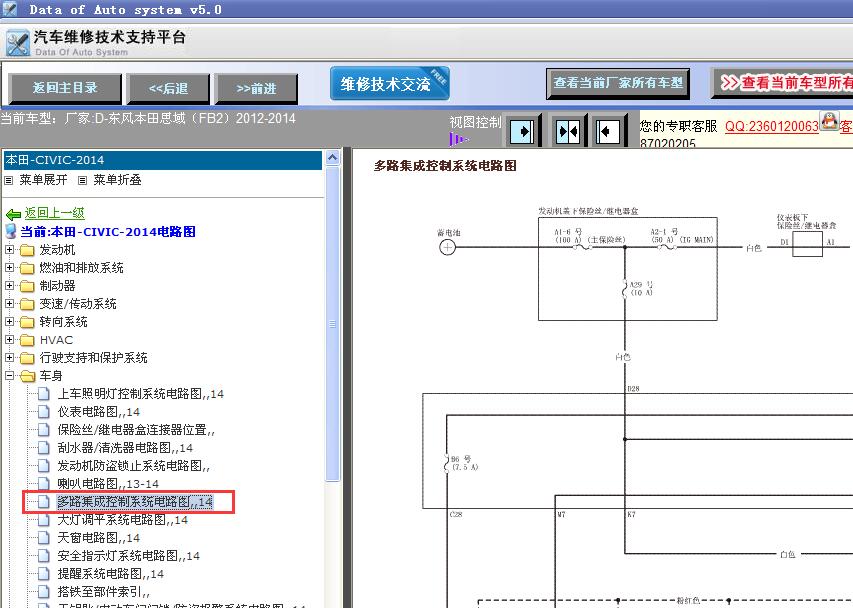Click the tree panel scroll-up arrow
This screenshot has height=608, width=853.
pyautogui.click(x=332, y=158)
